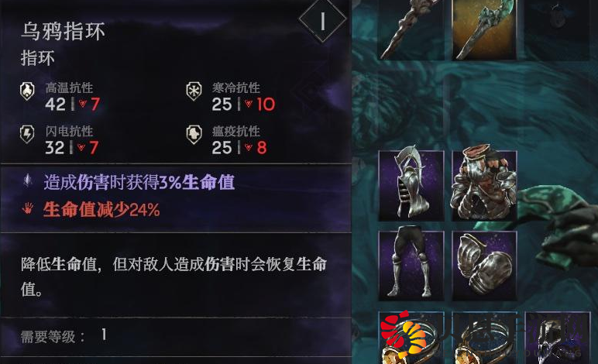This screenshot has height=364, width=598.
Task: Select the helmet equipment slot
Action: coord(411,186)
